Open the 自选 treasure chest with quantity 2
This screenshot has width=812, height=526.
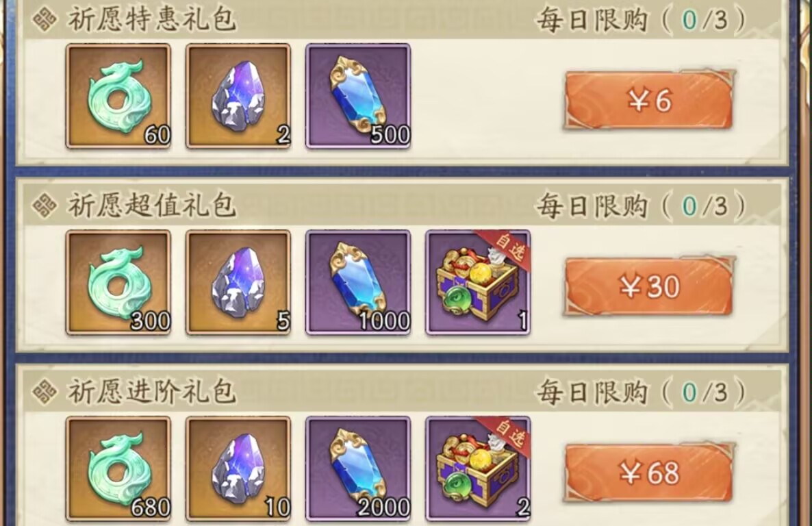[478, 468]
